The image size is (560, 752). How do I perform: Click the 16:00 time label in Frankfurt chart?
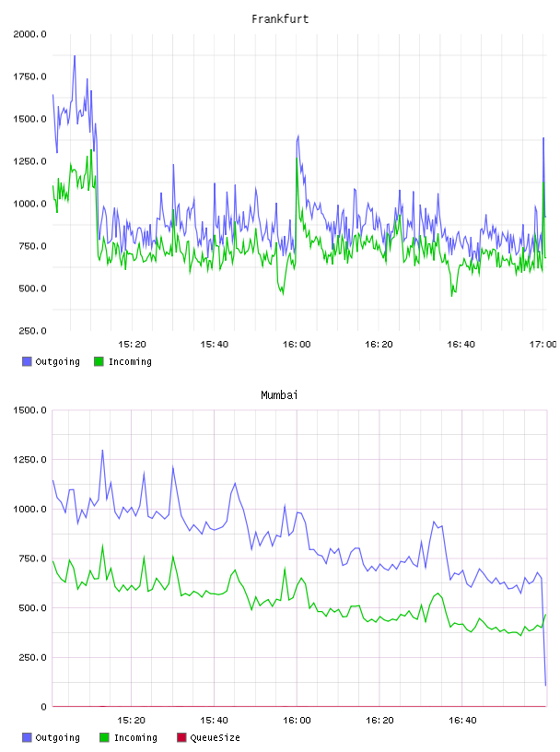[x=297, y=345]
